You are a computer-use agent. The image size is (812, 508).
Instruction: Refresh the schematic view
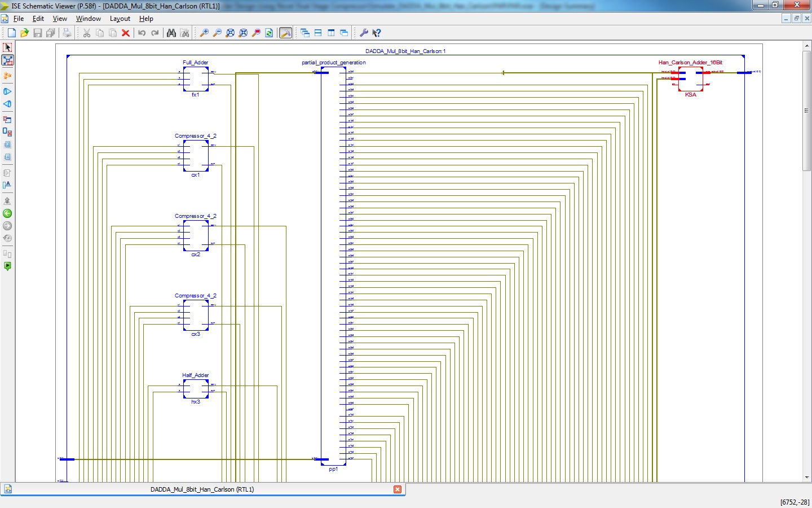click(269, 33)
